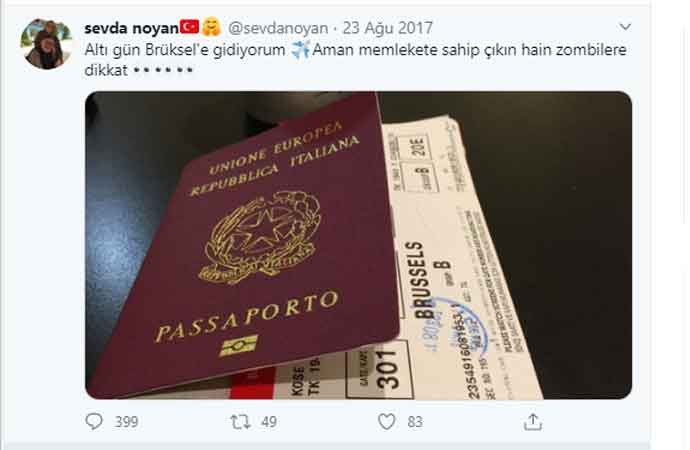Viewport: 690px width, 450px height.
Task: Like the tweet with the heart icon
Action: (387, 422)
